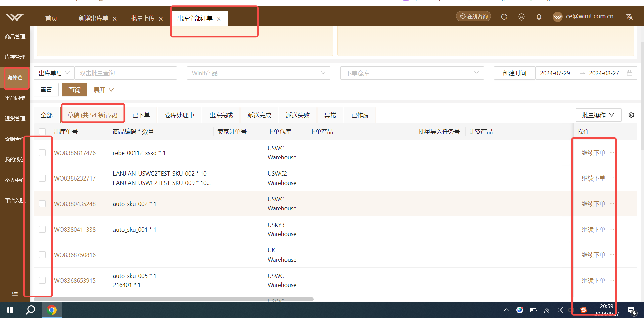Open the 批量操作 dropdown

598,115
